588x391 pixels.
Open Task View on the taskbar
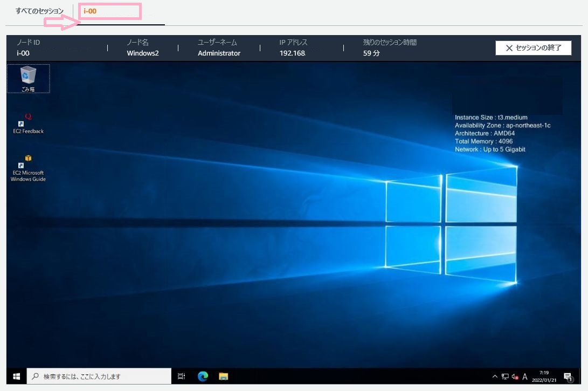pyautogui.click(x=182, y=376)
